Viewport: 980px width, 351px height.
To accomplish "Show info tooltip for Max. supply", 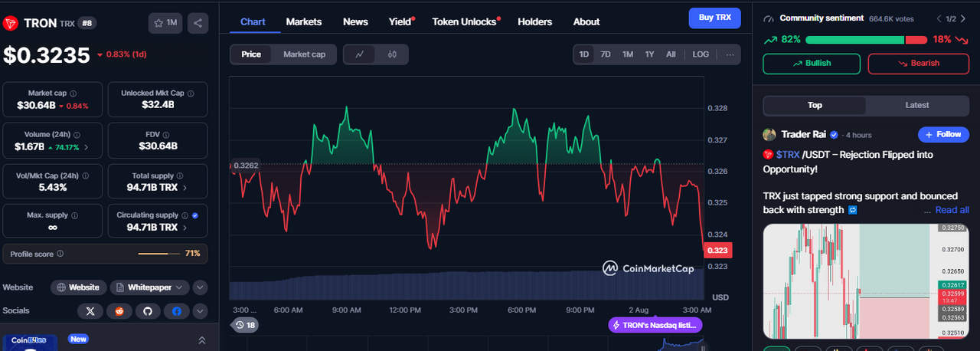I will click(x=76, y=215).
